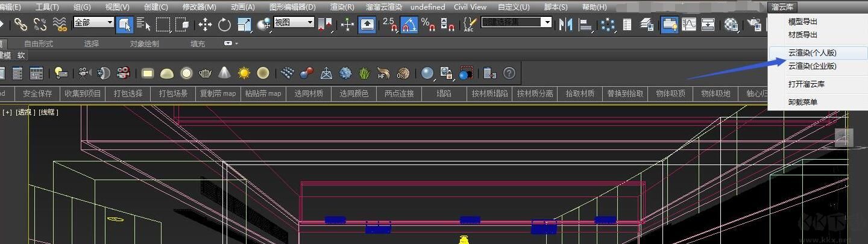
Task: Activate the Rotate tool
Action: tap(225, 25)
